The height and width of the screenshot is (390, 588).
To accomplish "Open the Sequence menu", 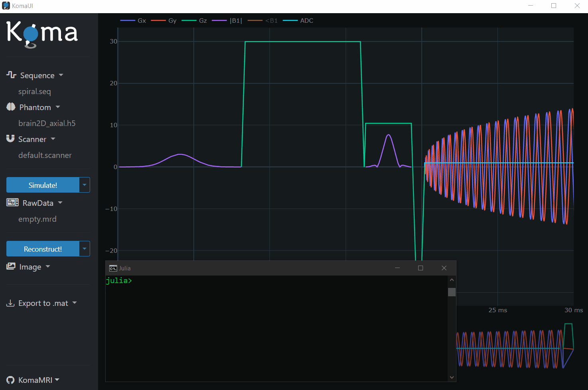I will [x=37, y=75].
